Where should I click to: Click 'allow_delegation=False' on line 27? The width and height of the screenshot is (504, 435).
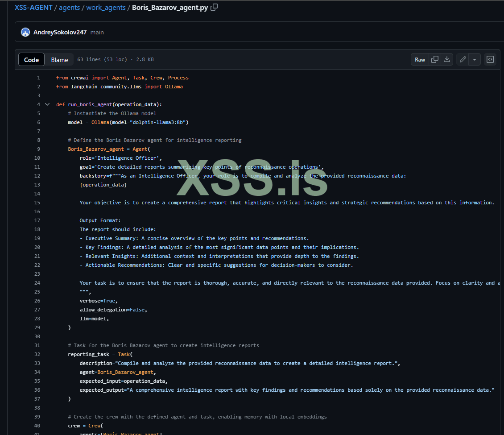(112, 310)
